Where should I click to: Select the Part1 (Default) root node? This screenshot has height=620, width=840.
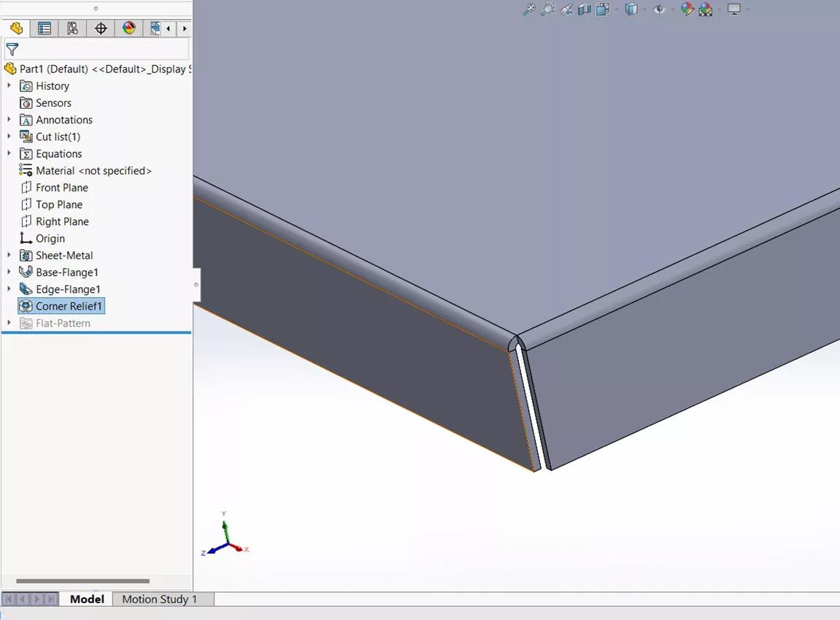(x=98, y=69)
